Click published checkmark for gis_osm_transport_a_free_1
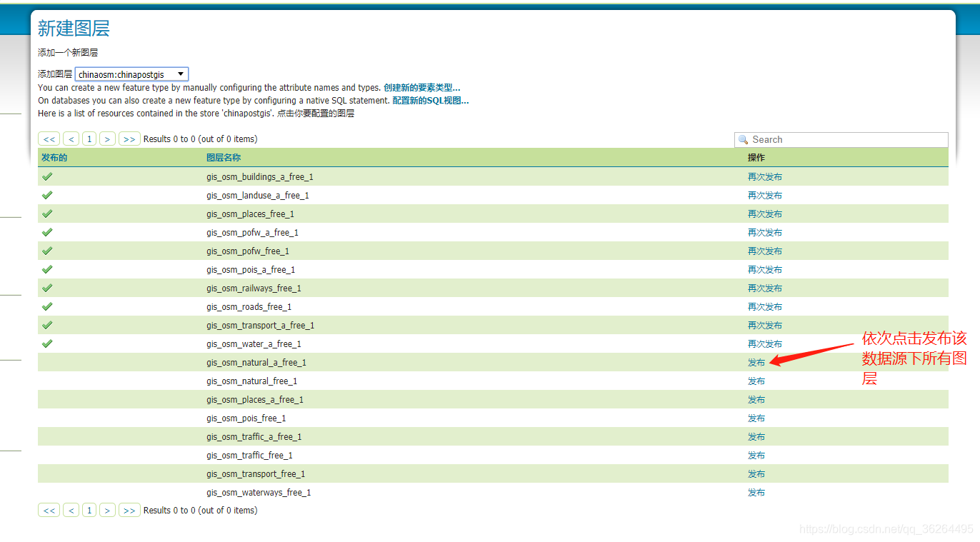Viewport: 980px width, 542px height. pyautogui.click(x=47, y=325)
